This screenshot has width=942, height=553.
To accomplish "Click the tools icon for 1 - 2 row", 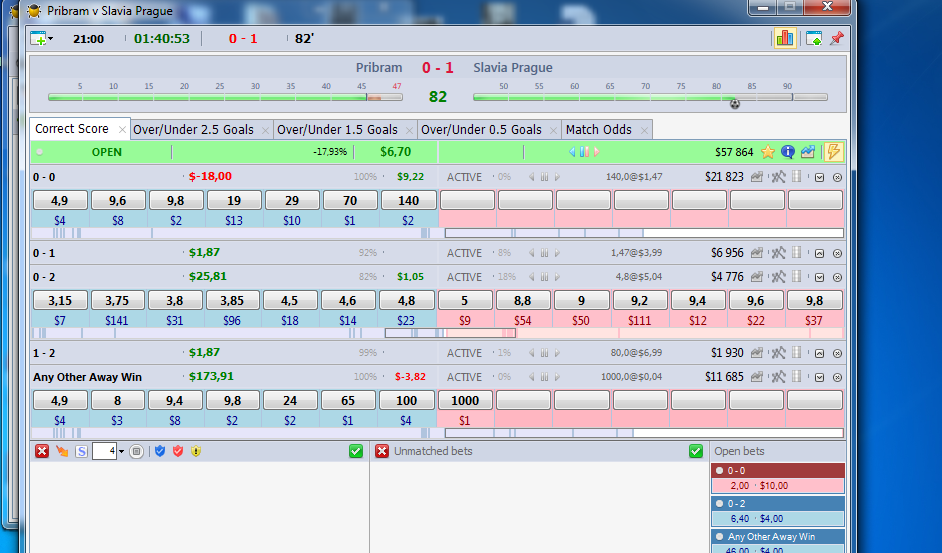I will coord(778,352).
